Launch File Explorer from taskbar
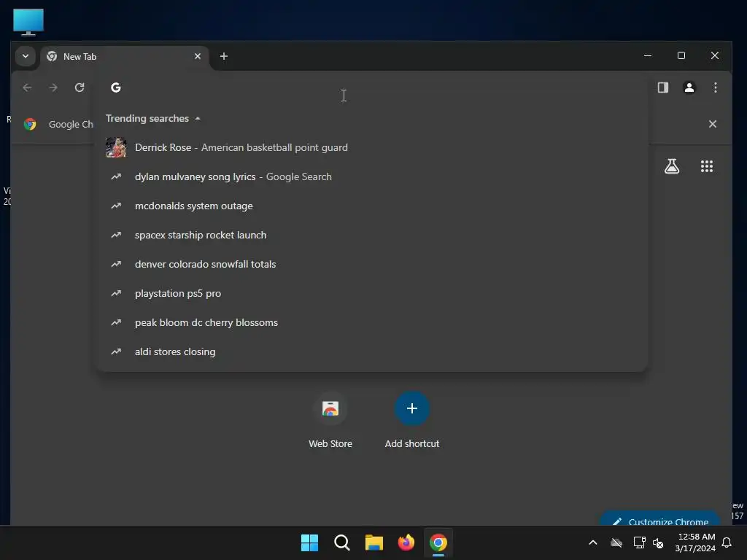Viewport: 747px width, 560px height. coord(374,542)
